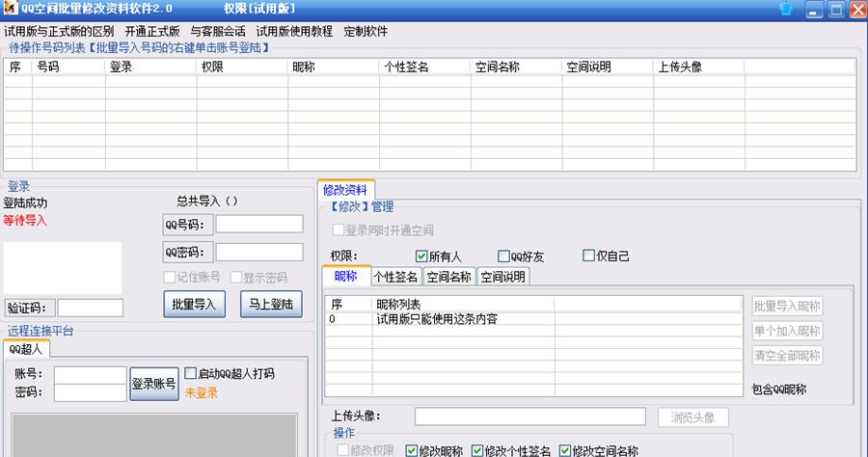This screenshot has width=868, height=457.
Task: Click the 总共导入 count label
Action: [207, 201]
